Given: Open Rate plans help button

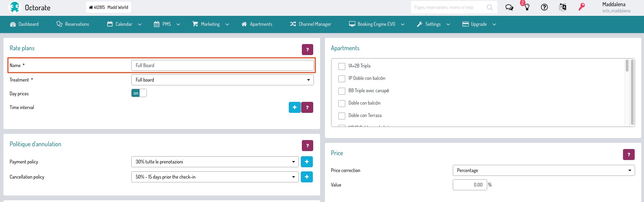Looking at the screenshot, I should (x=307, y=50).
